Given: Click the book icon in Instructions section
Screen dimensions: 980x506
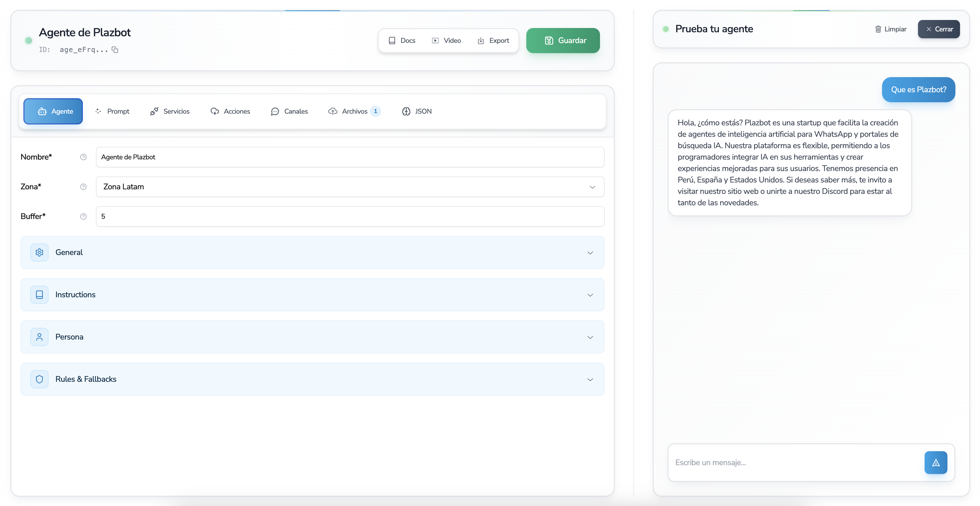Looking at the screenshot, I should tap(39, 295).
